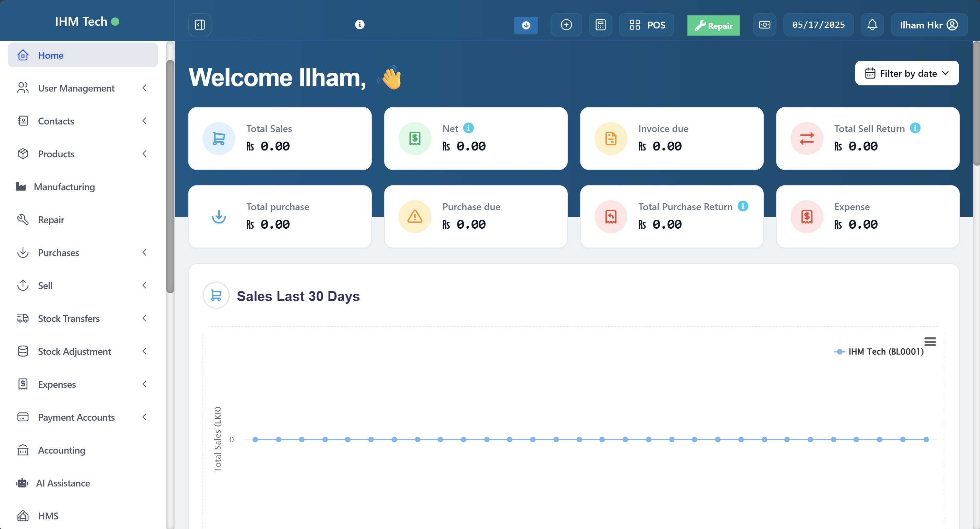This screenshot has height=529, width=980.
Task: Click sidebar vertical scrollbar
Action: click(x=170, y=177)
